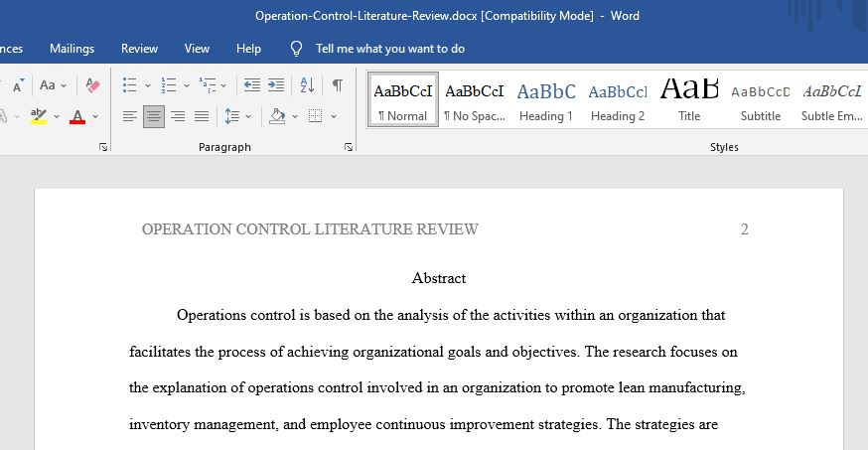Expand the Numbering dropdown arrow
This screenshot has height=450, width=868.
click(187, 85)
